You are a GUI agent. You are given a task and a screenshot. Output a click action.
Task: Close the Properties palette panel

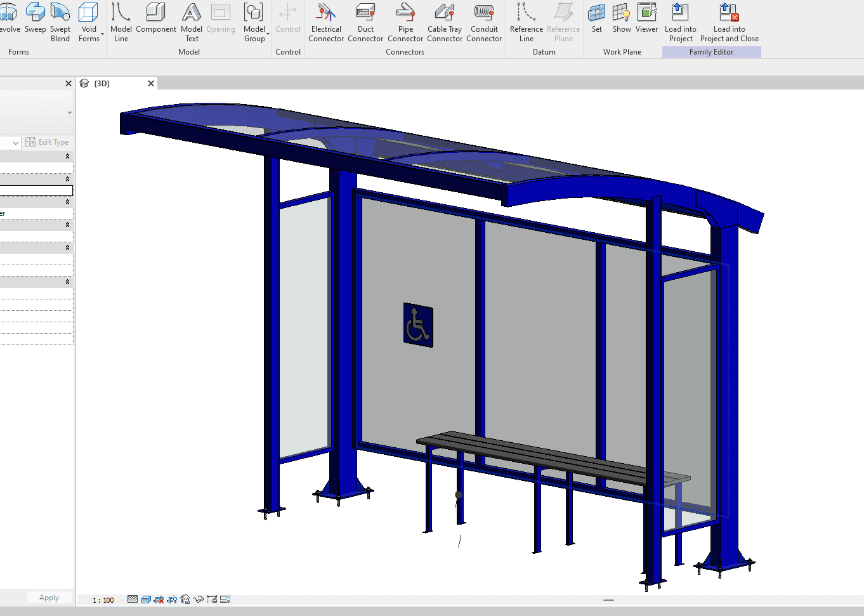pyautogui.click(x=69, y=84)
